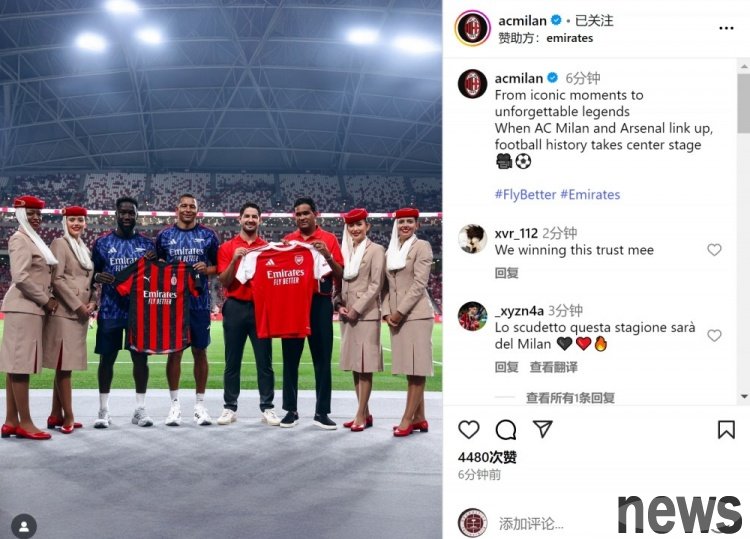Share post via paper plane icon
The image size is (750, 539).
(x=543, y=429)
